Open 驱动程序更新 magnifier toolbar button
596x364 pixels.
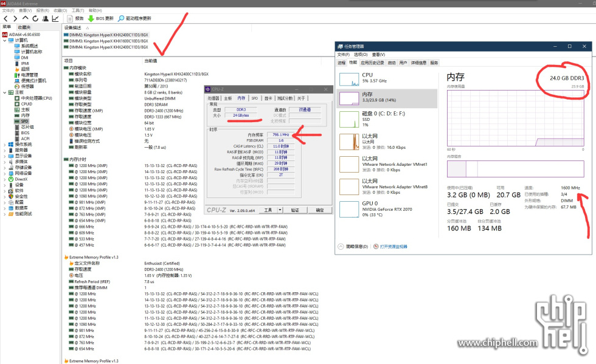(x=135, y=18)
